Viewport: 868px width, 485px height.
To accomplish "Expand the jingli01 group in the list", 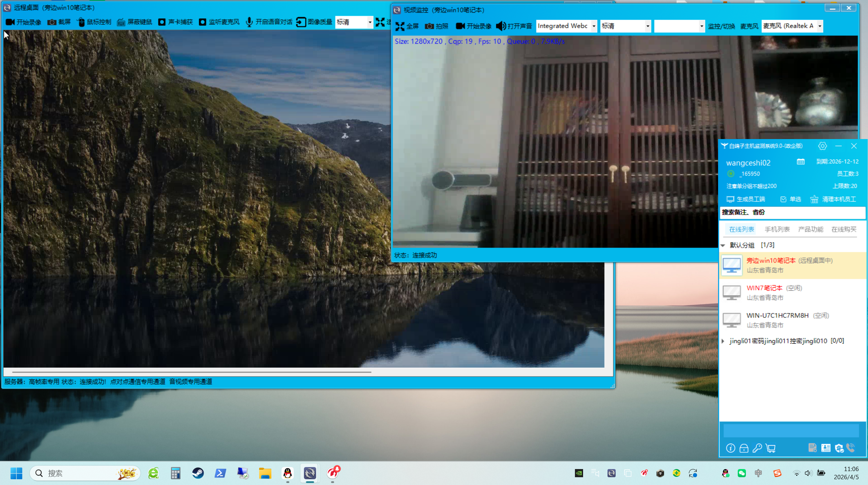I will (723, 341).
